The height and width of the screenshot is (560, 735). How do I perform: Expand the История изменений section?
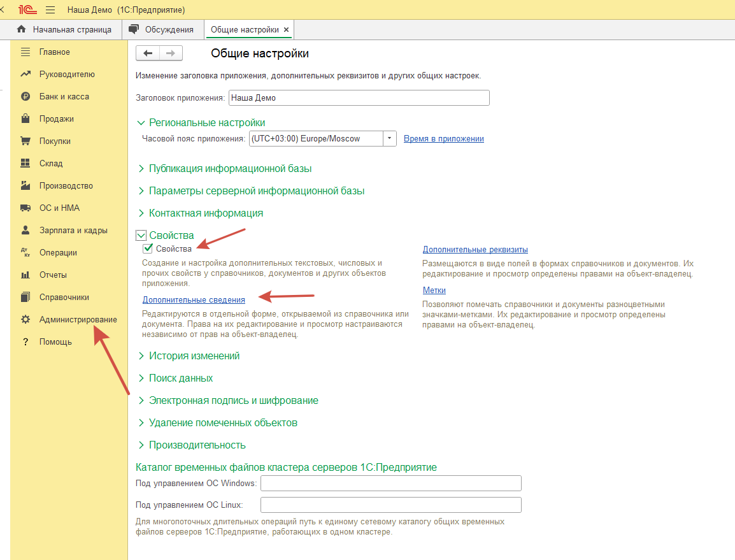[x=141, y=356]
